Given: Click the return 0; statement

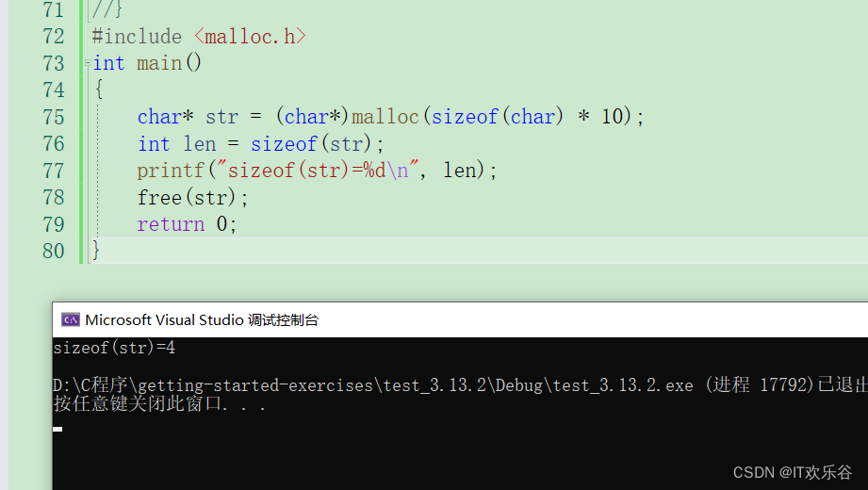Looking at the screenshot, I should tap(188, 224).
